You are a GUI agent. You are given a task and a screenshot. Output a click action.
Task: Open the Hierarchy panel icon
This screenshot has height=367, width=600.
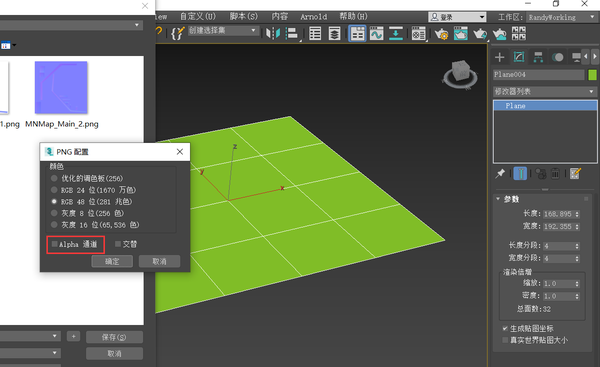538,57
